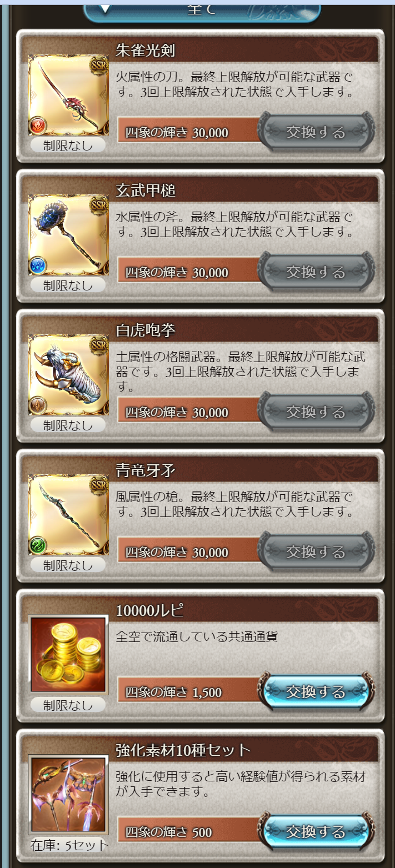Click the 青竜牙矛 spear weapon icon

coord(68,515)
